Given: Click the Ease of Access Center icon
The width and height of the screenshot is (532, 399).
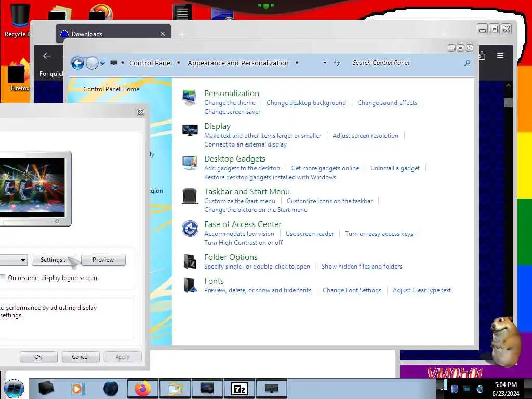Looking at the screenshot, I should pos(190,229).
